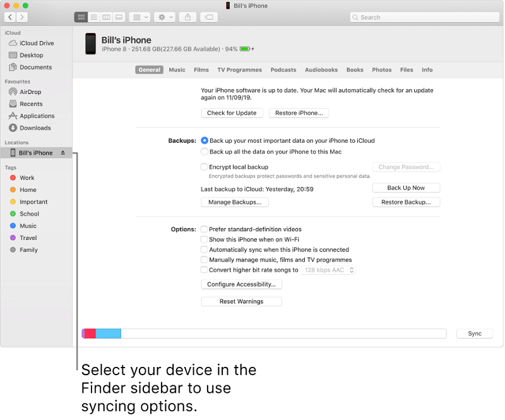The width and height of the screenshot is (505, 420).
Task: Switch Finder to gallery view
Action: pos(119,17)
